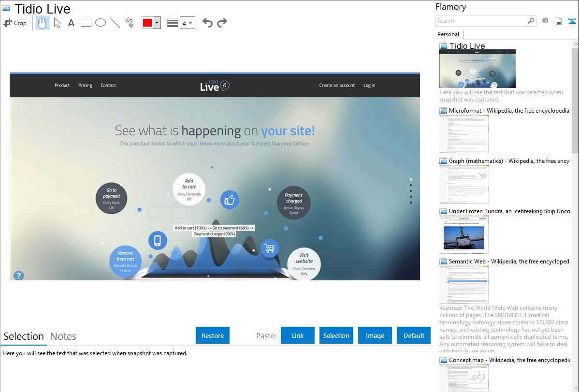
Task: Click the Remove from cart bubble
Action: (x=126, y=261)
